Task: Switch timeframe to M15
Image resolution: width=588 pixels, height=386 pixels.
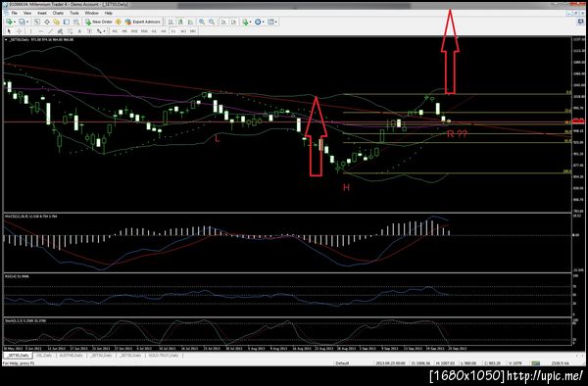Action: point(134,31)
